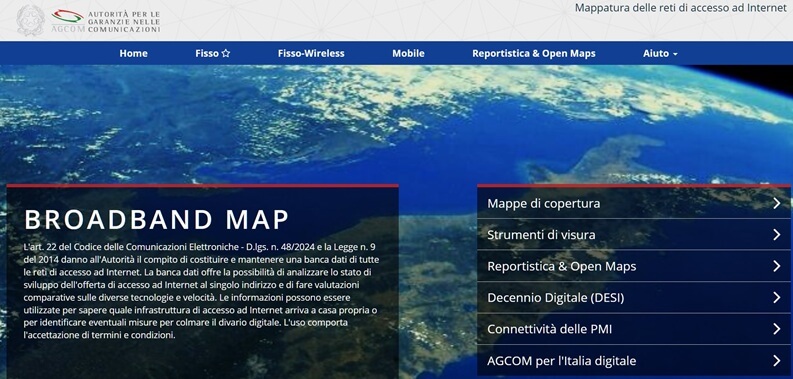Viewport: 793px width, 379px height.
Task: Open the Home menu item
Action: (134, 53)
